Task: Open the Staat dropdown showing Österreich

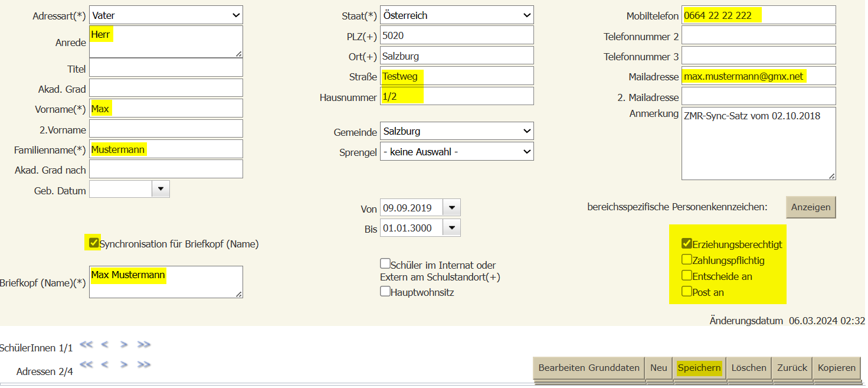Action: coord(457,15)
